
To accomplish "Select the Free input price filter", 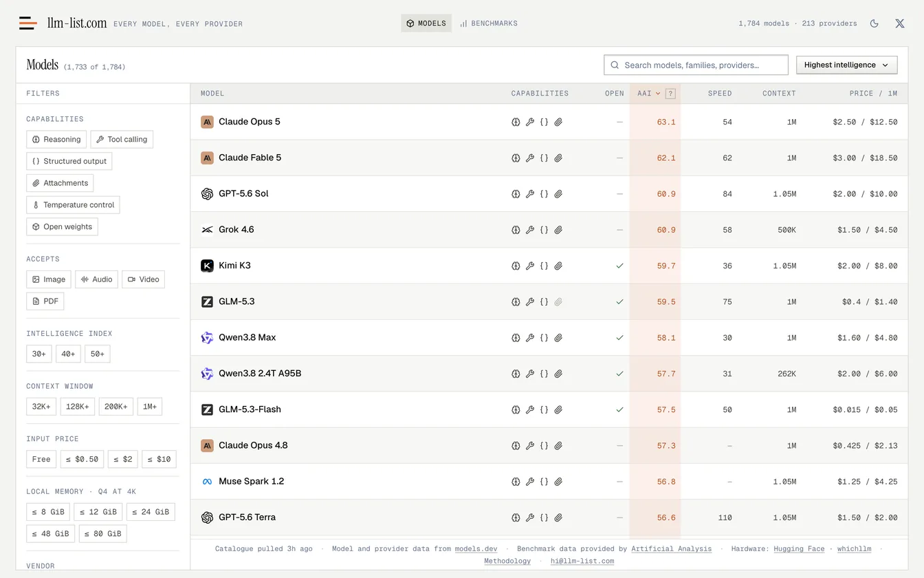I will coord(41,459).
